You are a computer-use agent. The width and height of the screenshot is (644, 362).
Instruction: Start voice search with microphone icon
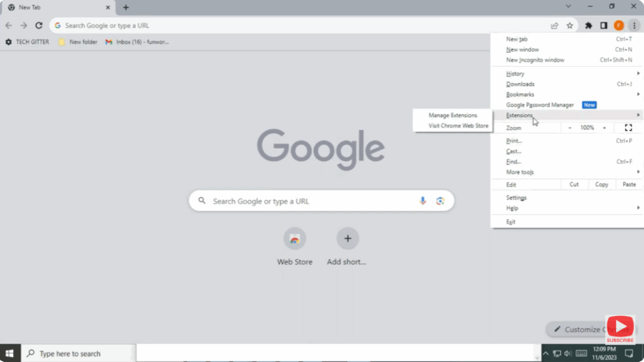coord(423,201)
